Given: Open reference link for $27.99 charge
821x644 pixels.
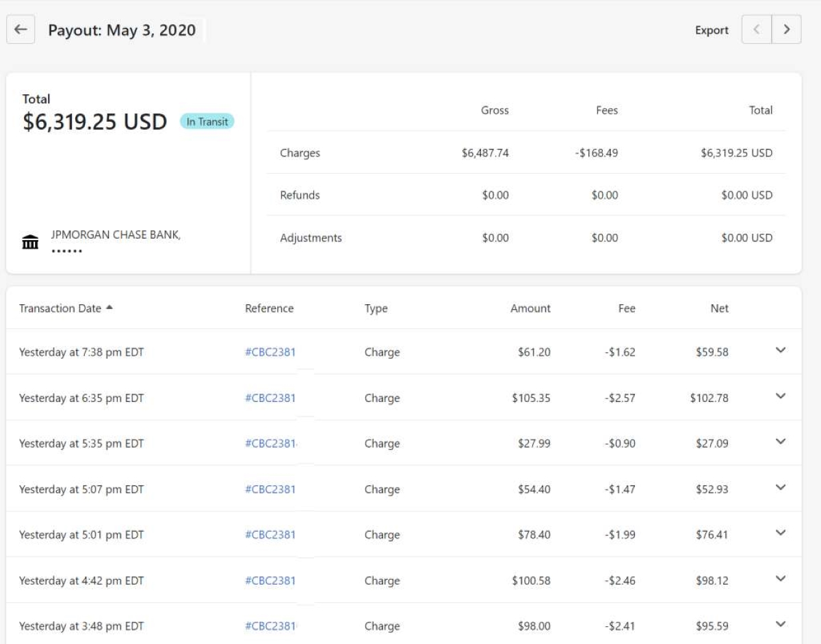Looking at the screenshot, I should click(270, 444).
